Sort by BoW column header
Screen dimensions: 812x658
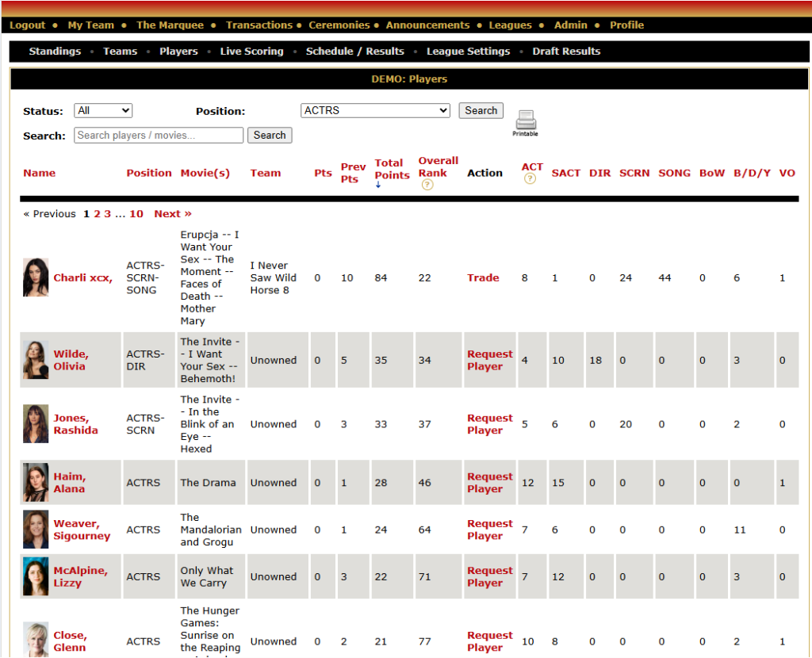tap(712, 173)
